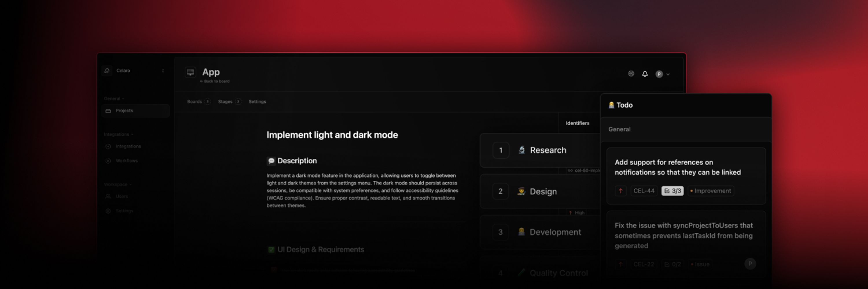This screenshot has width=868, height=289.
Task: Click the 3/3 subtasks checklist badge
Action: tap(672, 191)
